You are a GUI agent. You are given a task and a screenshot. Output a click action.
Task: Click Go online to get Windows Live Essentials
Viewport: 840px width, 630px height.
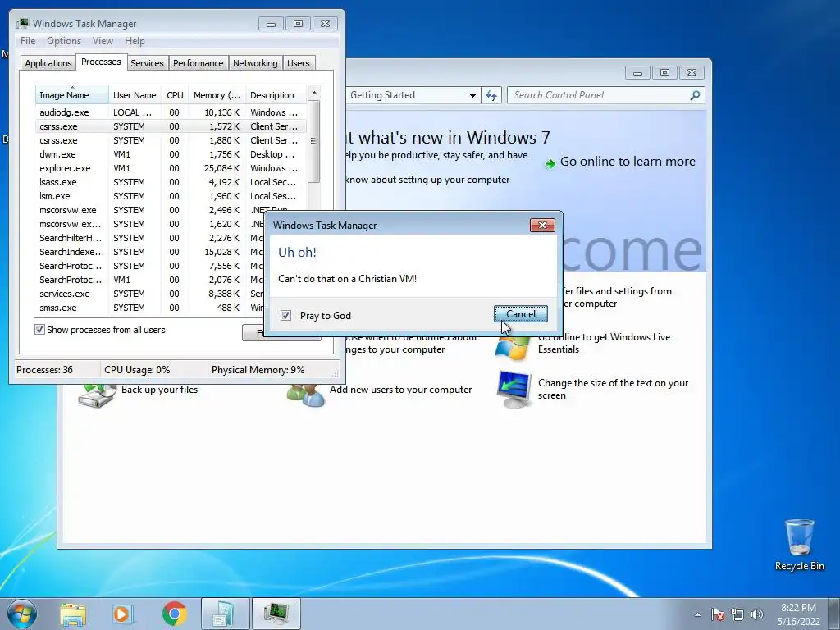[x=604, y=343]
